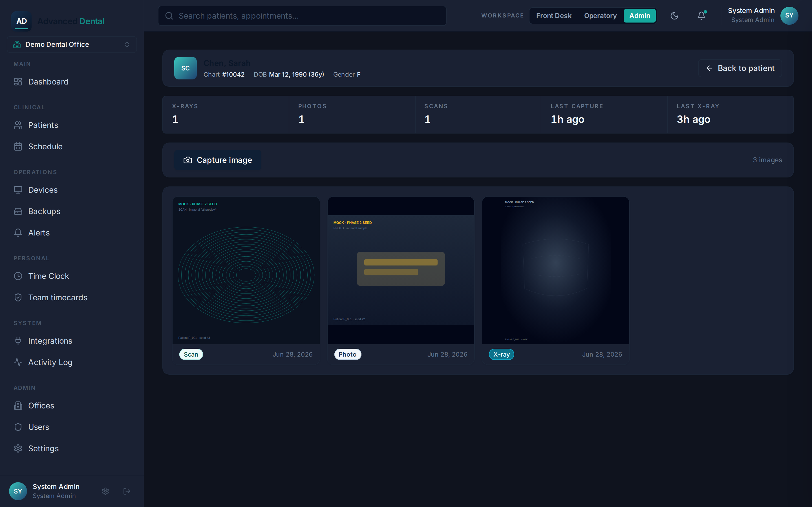Image resolution: width=812 pixels, height=507 pixels.
Task: Open the X-ray panoramic thumbnail
Action: 555,270
